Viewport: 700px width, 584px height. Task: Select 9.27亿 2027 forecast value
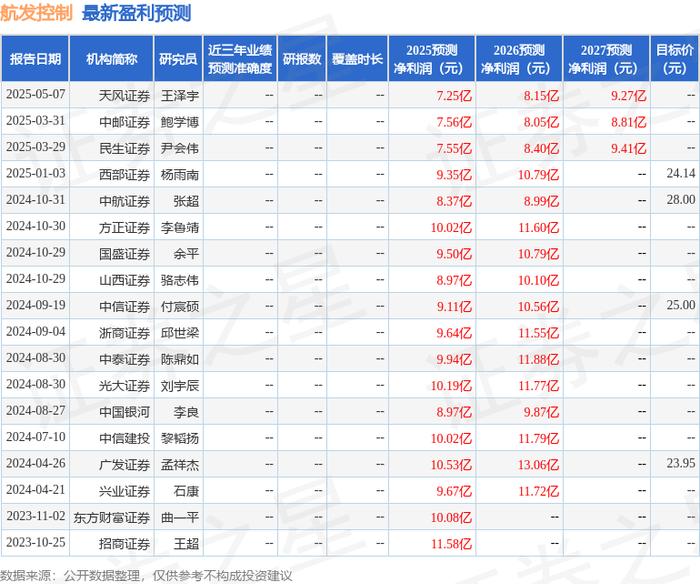pyautogui.click(x=629, y=96)
